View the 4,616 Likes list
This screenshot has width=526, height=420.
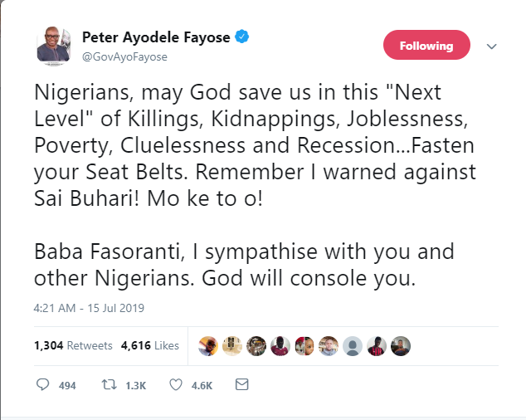click(154, 345)
